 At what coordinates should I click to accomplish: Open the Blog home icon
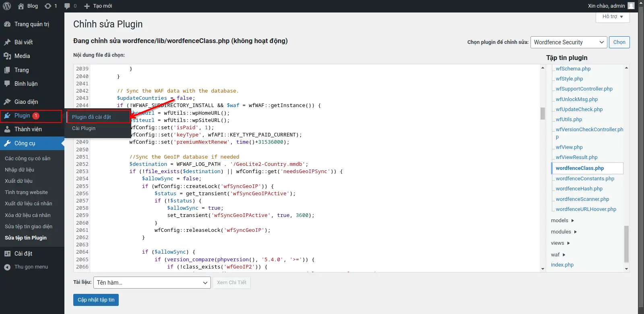(21, 6)
